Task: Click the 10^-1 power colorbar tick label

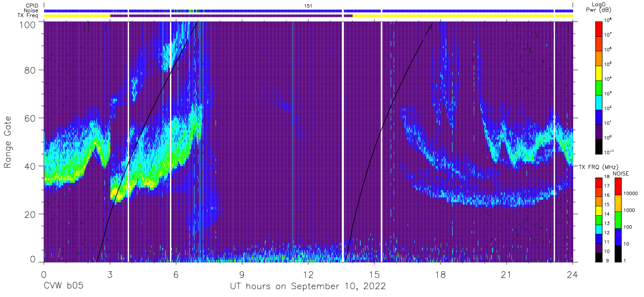Action: (x=609, y=151)
